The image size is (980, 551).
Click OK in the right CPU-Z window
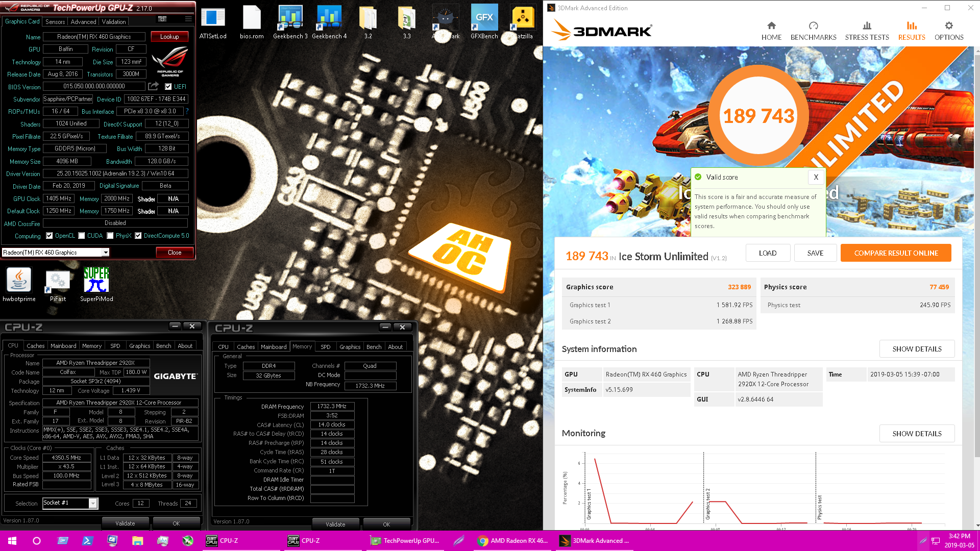386,524
